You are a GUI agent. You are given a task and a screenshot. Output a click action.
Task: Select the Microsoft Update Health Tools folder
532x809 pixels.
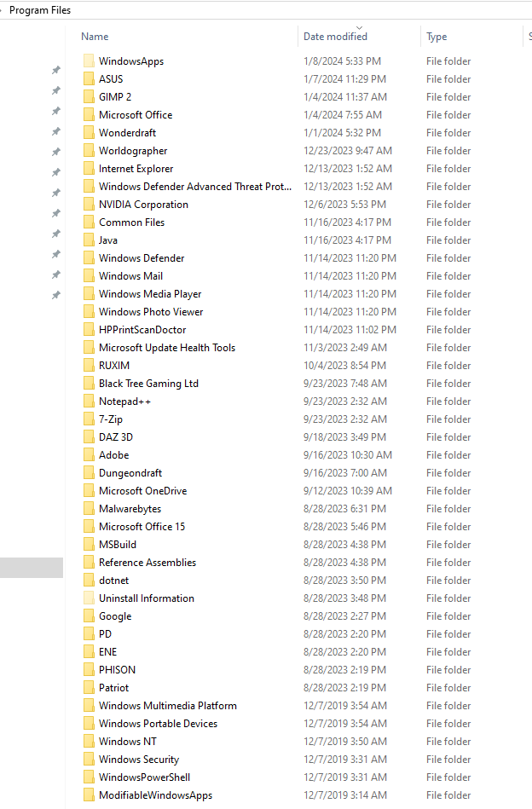tap(167, 348)
